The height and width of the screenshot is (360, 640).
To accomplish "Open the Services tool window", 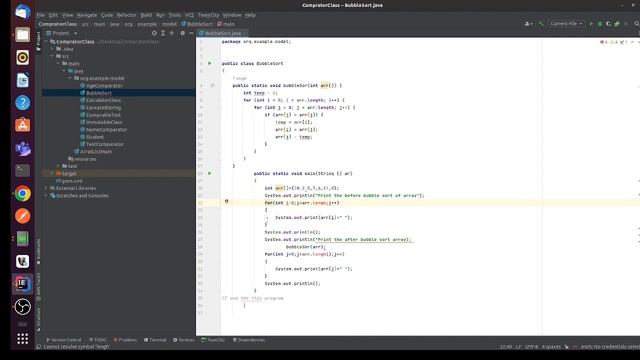I will [184, 340].
